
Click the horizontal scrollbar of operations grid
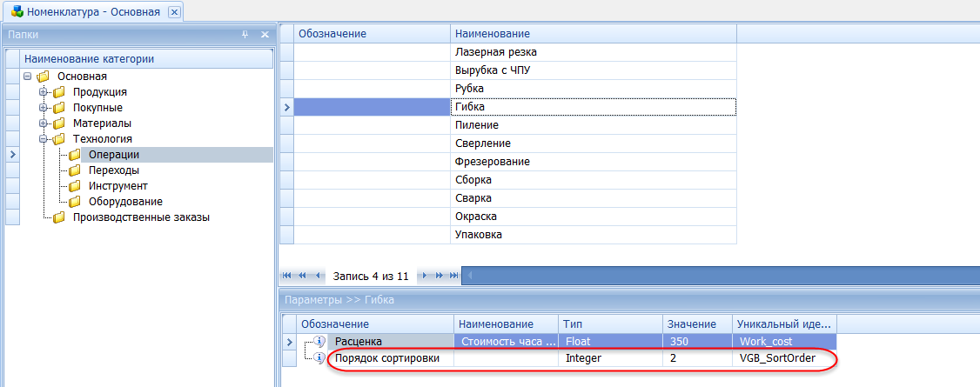click(714, 276)
